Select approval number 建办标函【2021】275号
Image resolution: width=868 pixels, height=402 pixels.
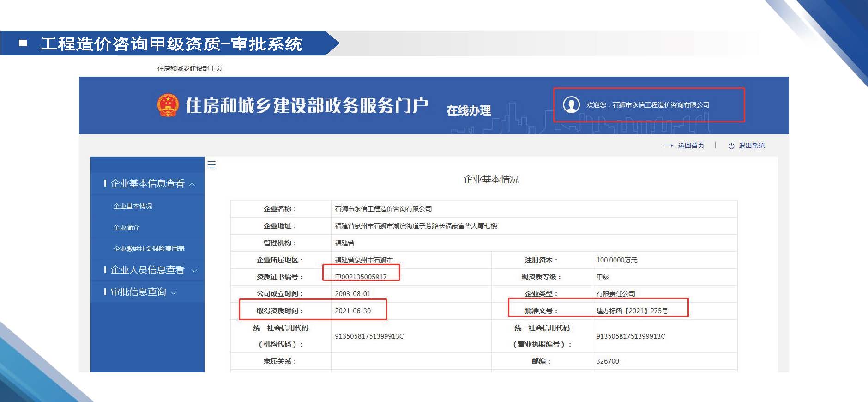click(632, 311)
